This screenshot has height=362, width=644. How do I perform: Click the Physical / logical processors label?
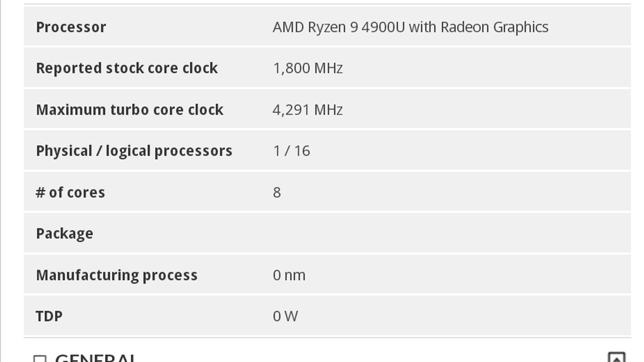click(x=134, y=151)
